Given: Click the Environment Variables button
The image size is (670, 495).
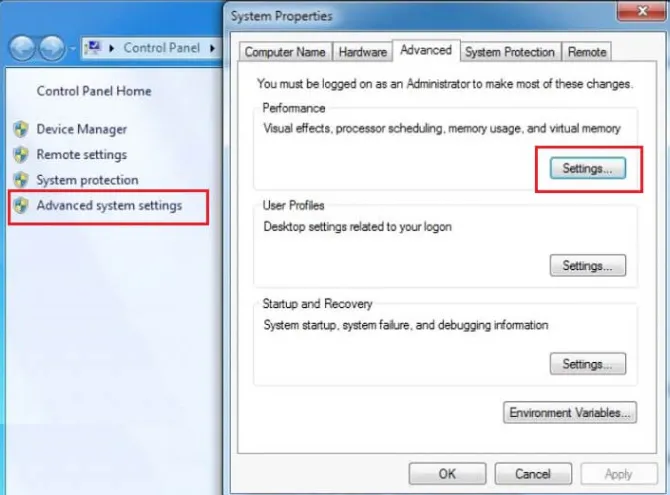Looking at the screenshot, I should 570,412.
